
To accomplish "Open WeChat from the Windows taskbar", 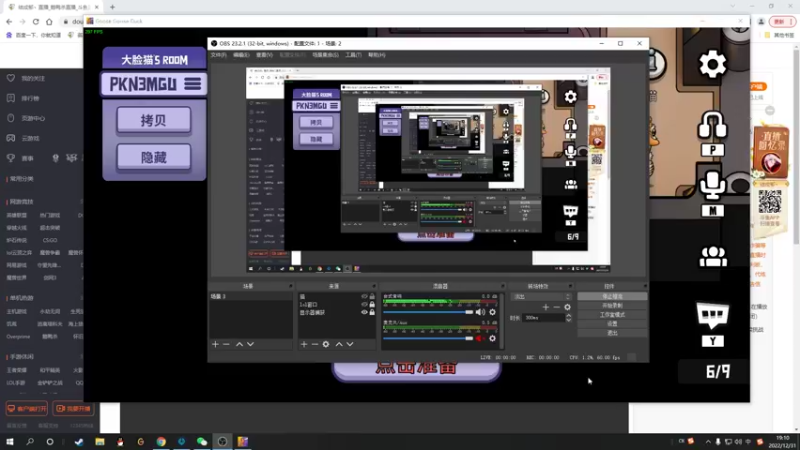I will (202, 441).
